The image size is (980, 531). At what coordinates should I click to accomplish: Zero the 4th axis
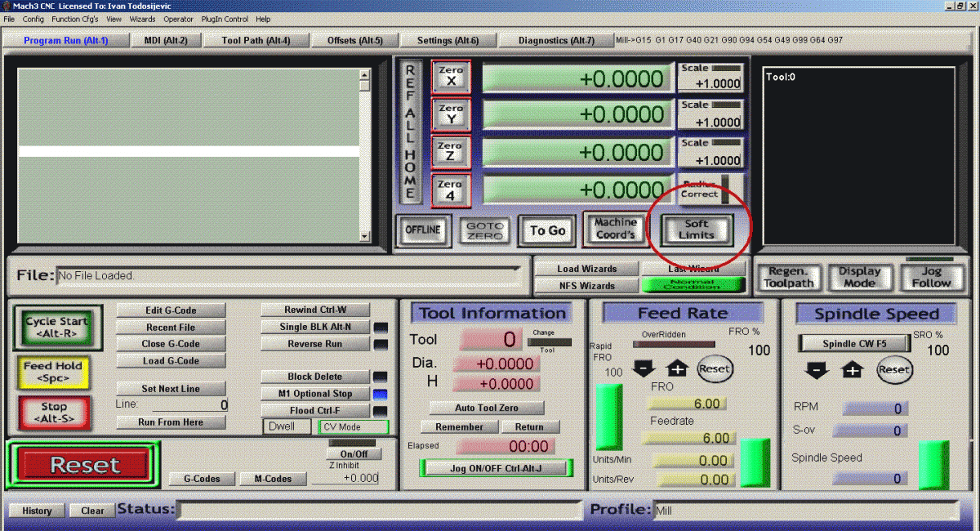tap(451, 189)
